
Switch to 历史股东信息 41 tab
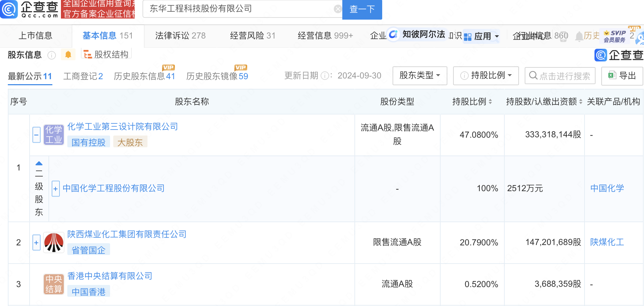pyautogui.click(x=144, y=76)
